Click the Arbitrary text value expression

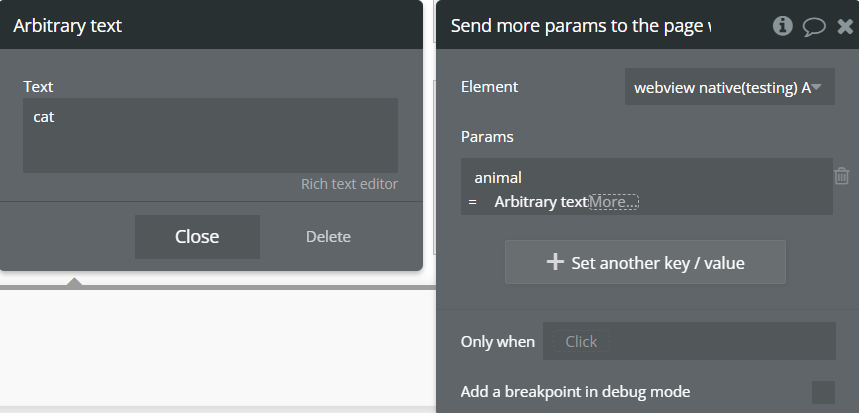[x=540, y=202]
